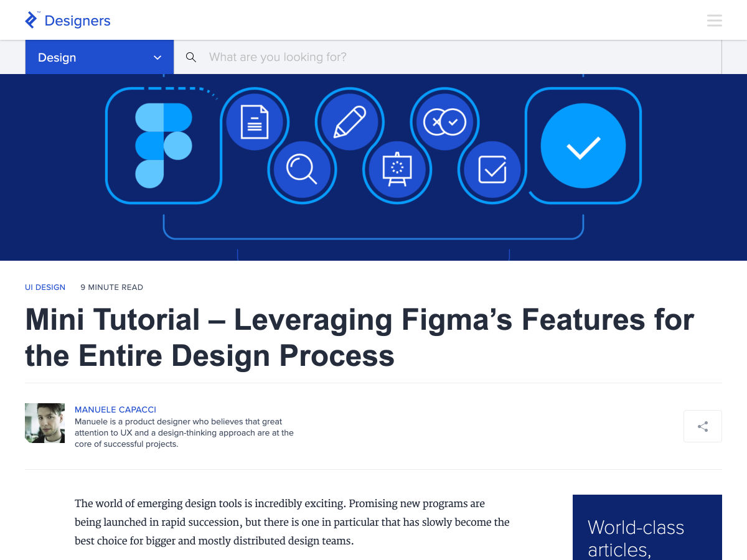Click the opening paragraph about emerging design tools
The height and width of the screenshot is (560, 747).
(x=292, y=522)
